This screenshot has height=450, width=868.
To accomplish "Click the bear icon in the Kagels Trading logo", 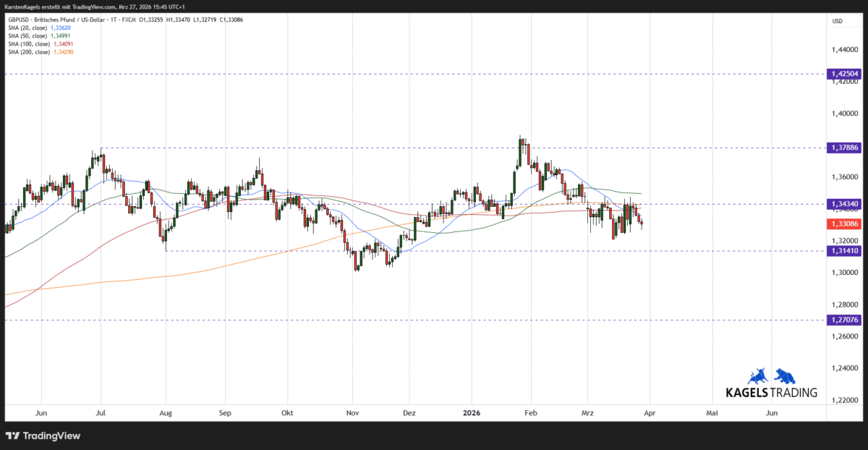I will click(x=785, y=375).
